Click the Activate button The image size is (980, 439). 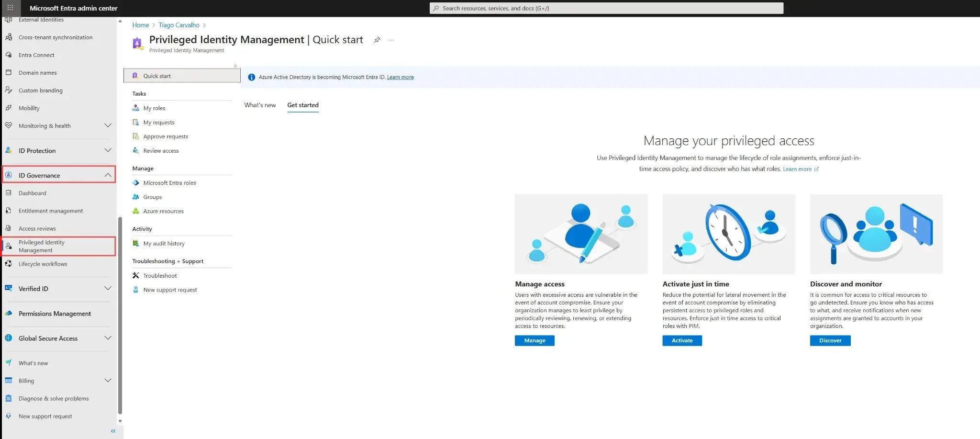682,340
